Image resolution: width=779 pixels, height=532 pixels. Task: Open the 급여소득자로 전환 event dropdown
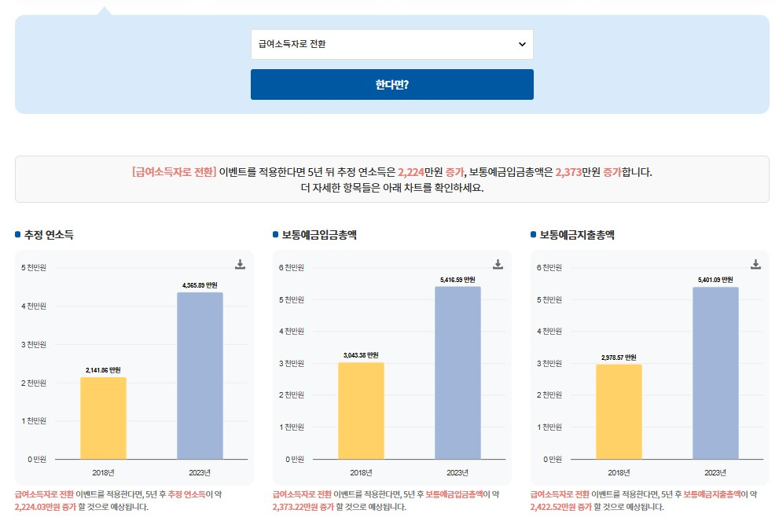point(391,44)
